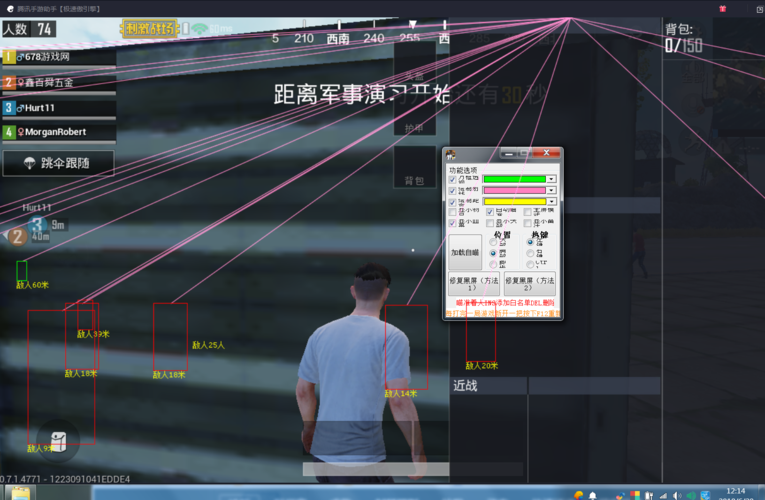The height and width of the screenshot is (500, 765).
Task: Click the 跳伞跟随 button
Action: [57, 163]
